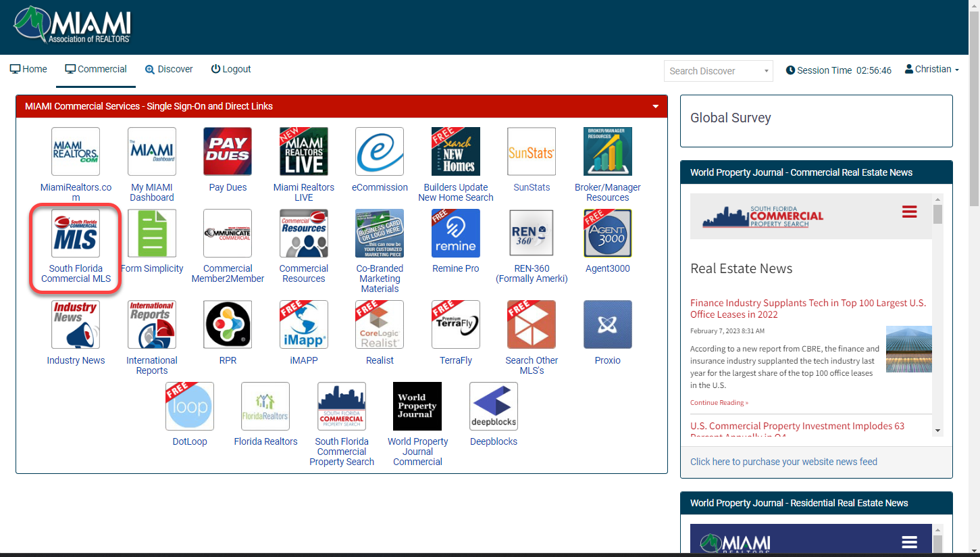
Task: Click the Continue Reading link
Action: [719, 403]
